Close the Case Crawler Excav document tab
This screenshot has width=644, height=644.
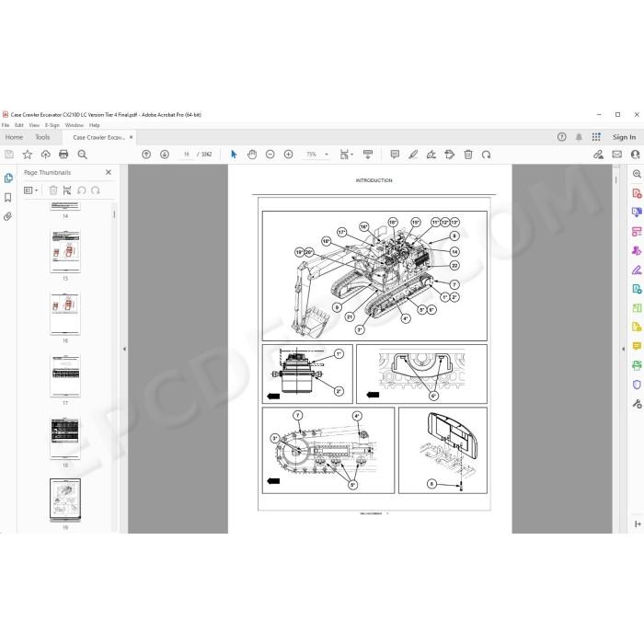coord(131,137)
